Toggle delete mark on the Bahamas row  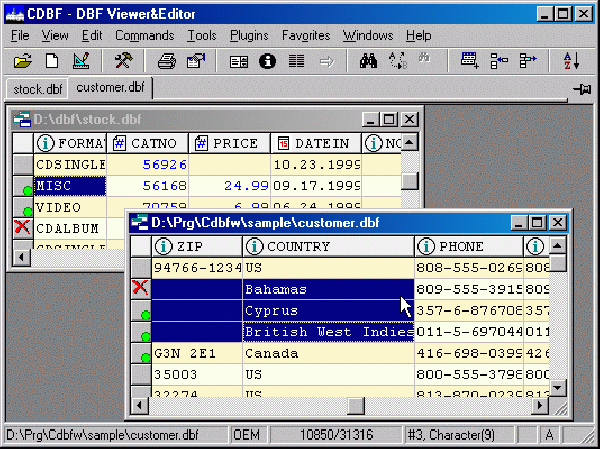[141, 289]
